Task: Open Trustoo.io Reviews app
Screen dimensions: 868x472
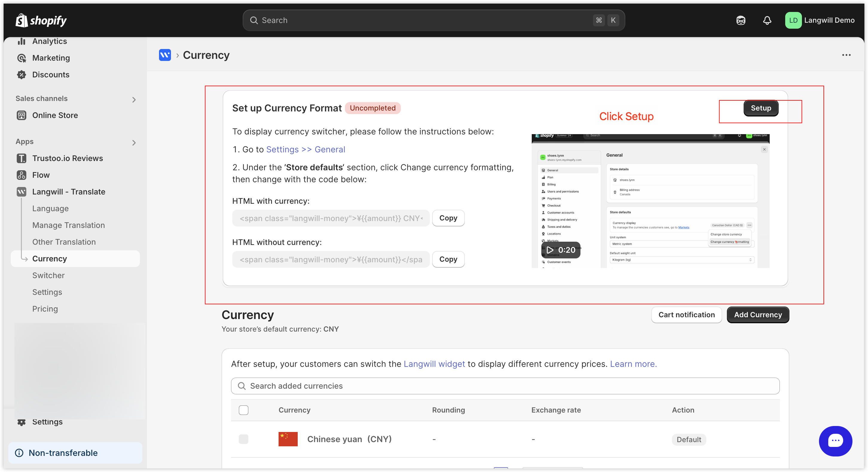Action: [67, 158]
